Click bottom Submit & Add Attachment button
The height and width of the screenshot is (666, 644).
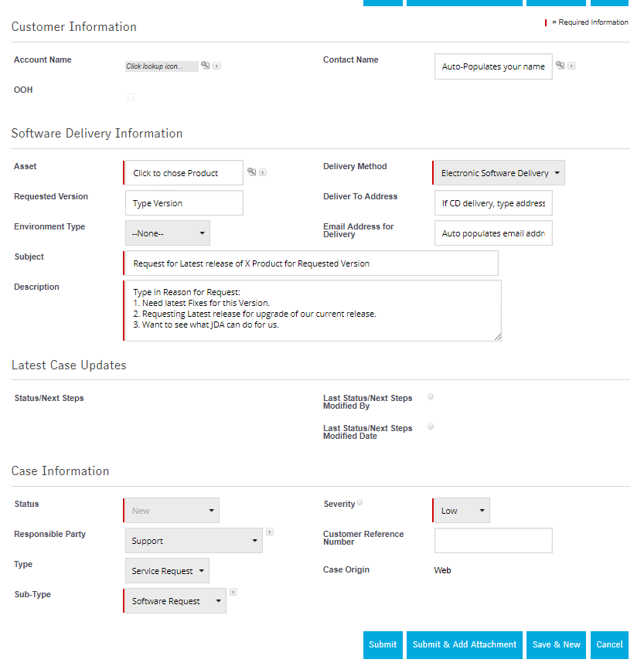pyautogui.click(x=465, y=644)
